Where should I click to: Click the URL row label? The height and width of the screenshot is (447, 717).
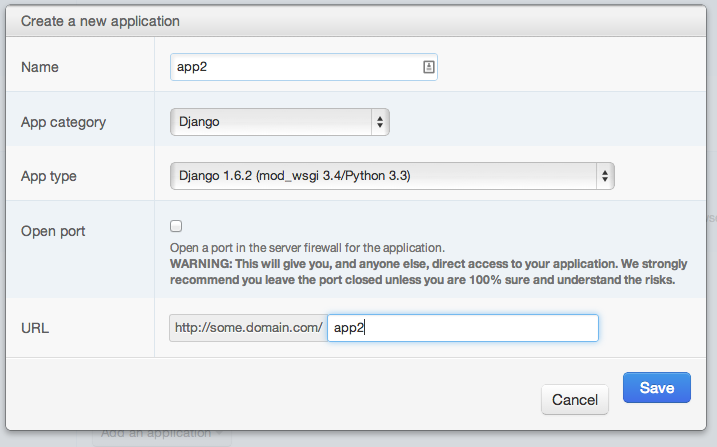[x=36, y=327]
